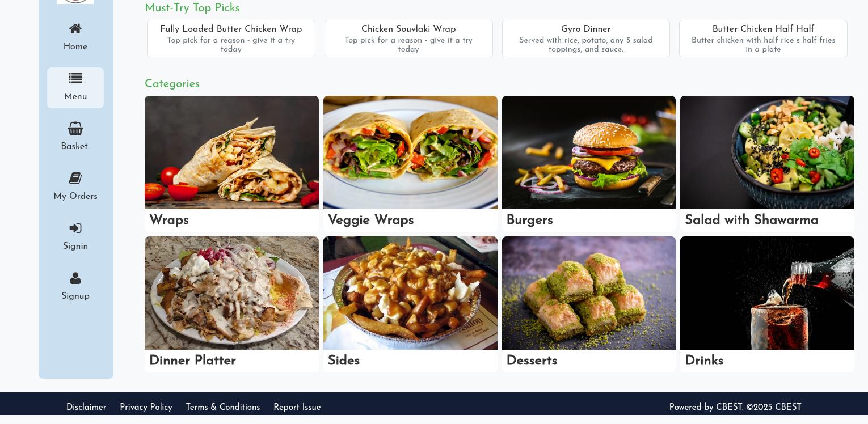Click the Signin arrow icon
The height and width of the screenshot is (424, 868).
pos(75,228)
